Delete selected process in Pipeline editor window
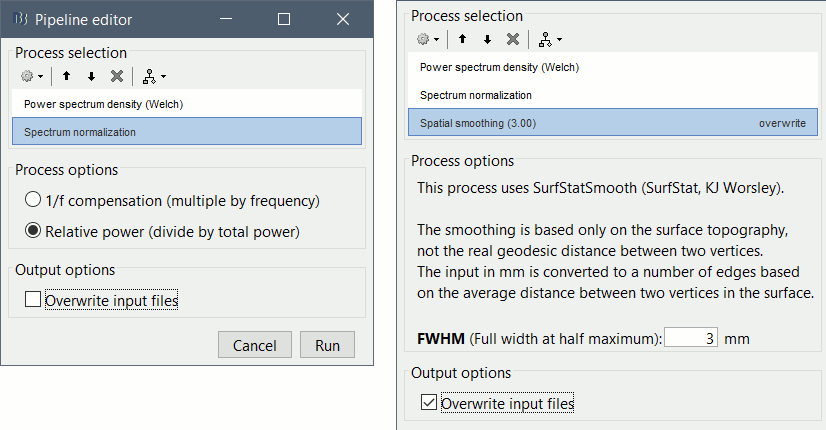Viewport: 826px width, 430px height. (117, 76)
